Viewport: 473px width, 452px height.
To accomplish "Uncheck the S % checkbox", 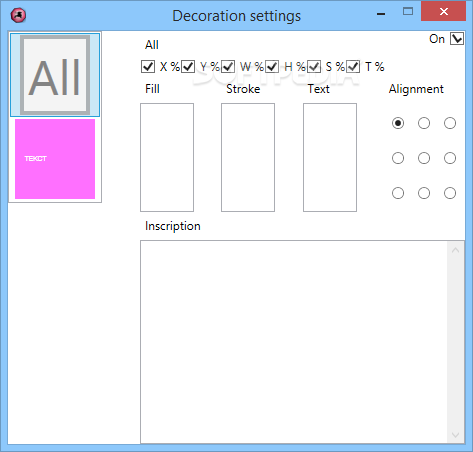I will 314,66.
